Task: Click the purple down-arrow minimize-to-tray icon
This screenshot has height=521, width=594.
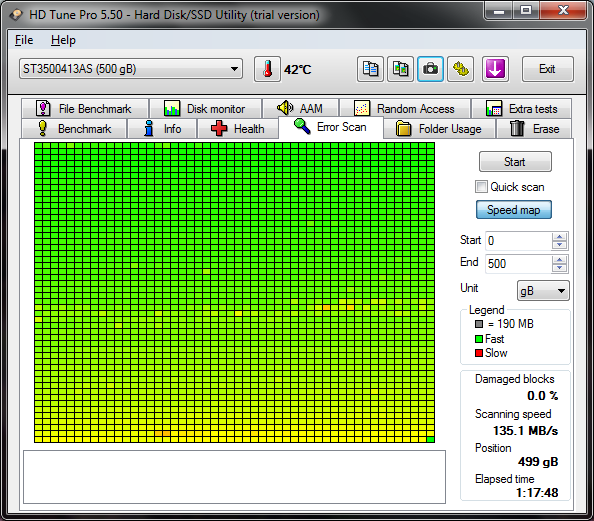Action: click(x=495, y=69)
